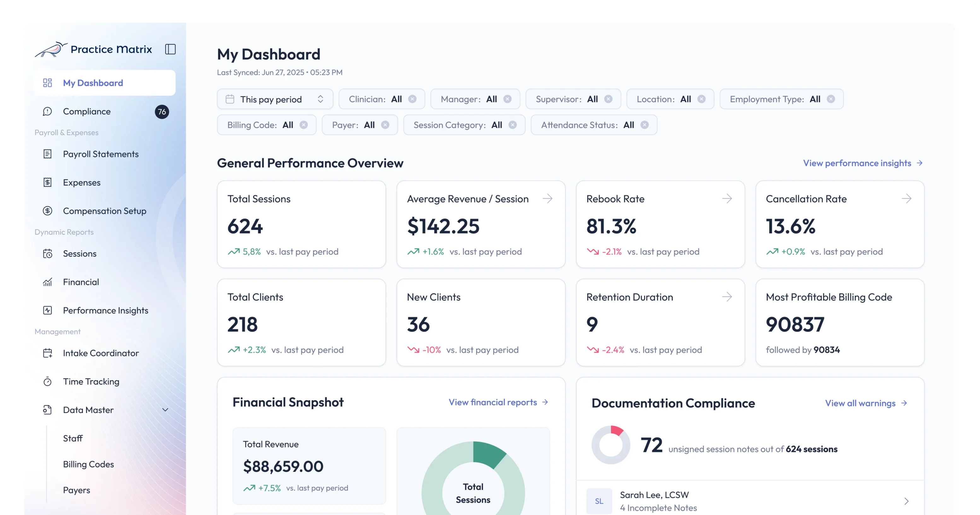The height and width of the screenshot is (515, 980).
Task: Clear the Employment Type filter
Action: coord(831,99)
